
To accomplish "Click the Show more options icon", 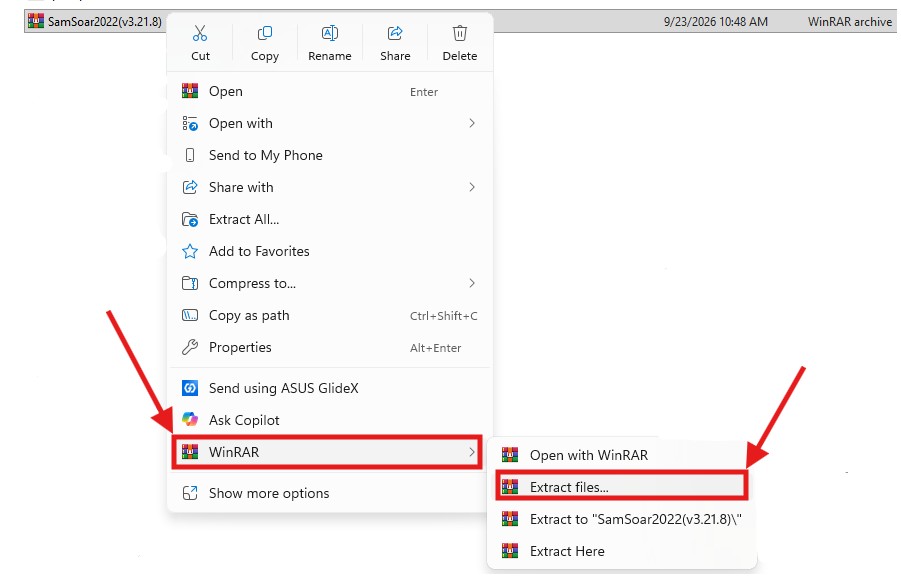I will pyautogui.click(x=190, y=493).
